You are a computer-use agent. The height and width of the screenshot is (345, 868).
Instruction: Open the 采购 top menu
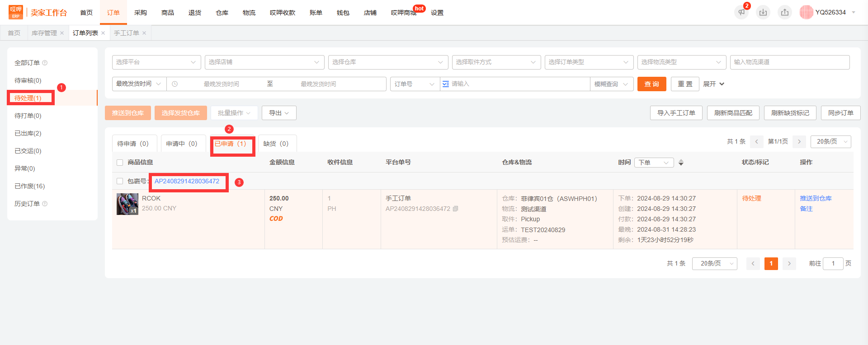point(141,13)
